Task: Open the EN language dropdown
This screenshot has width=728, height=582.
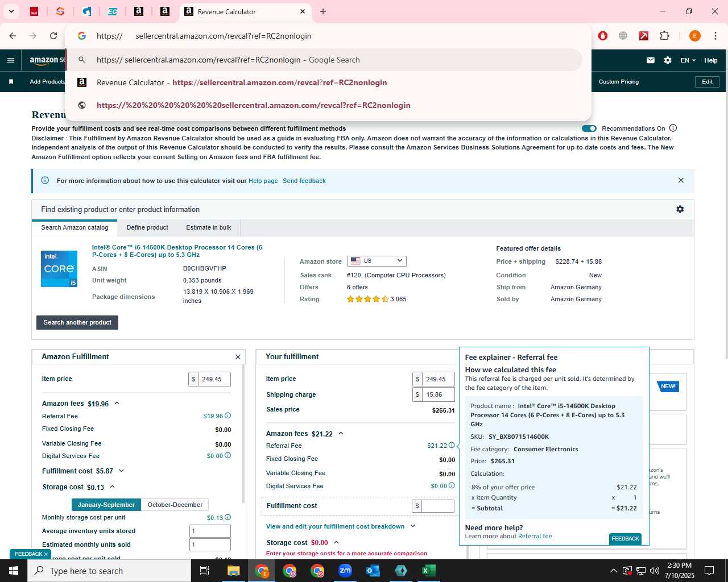Action: 688,60
